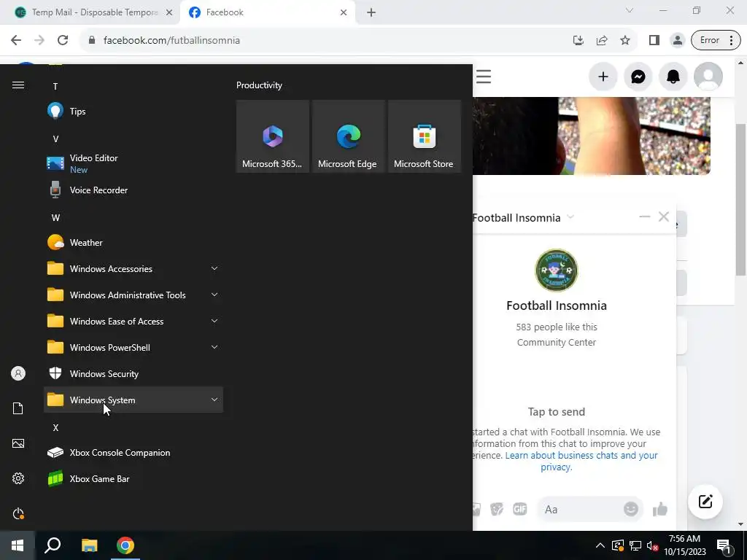Go back in Chrome
This screenshot has width=747, height=560.
point(16,41)
